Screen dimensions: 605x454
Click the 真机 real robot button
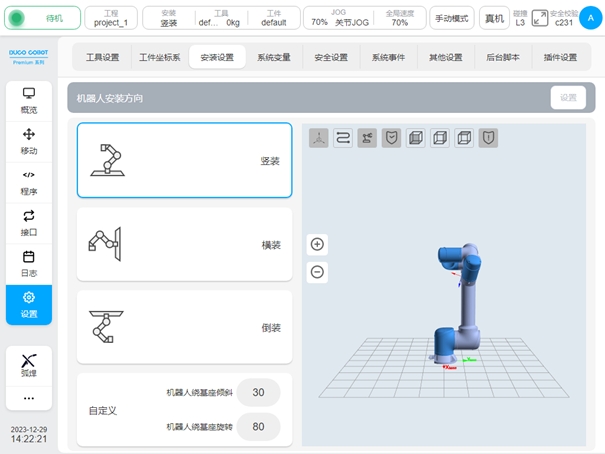tap(494, 18)
